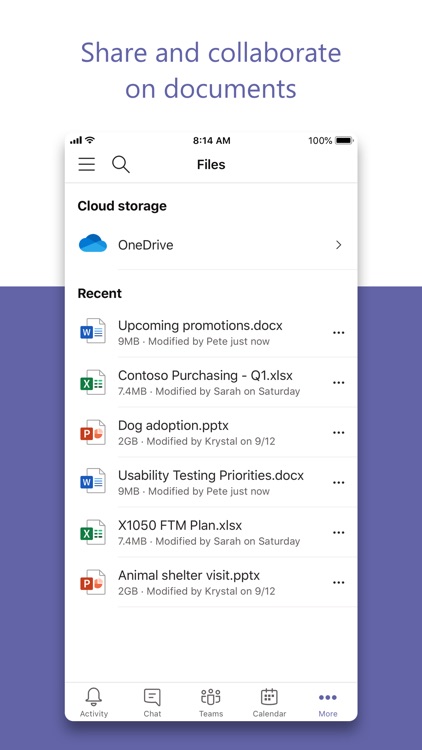Tap the battery icon in status bar
This screenshot has width=422, height=750.
344,141
